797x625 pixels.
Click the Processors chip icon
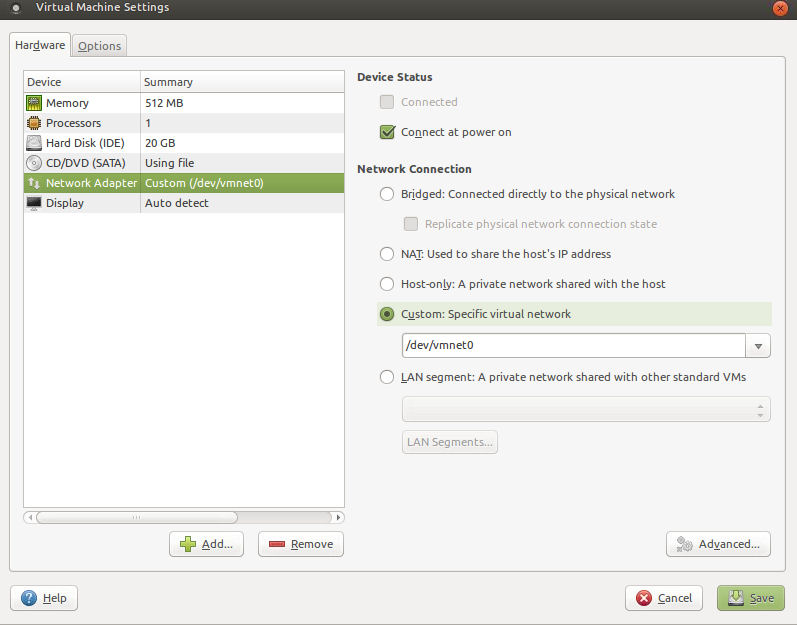34,123
